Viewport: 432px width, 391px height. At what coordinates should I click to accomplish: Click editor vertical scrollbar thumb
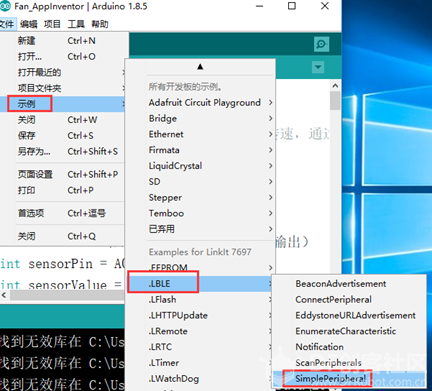pyautogui.click(x=335, y=101)
